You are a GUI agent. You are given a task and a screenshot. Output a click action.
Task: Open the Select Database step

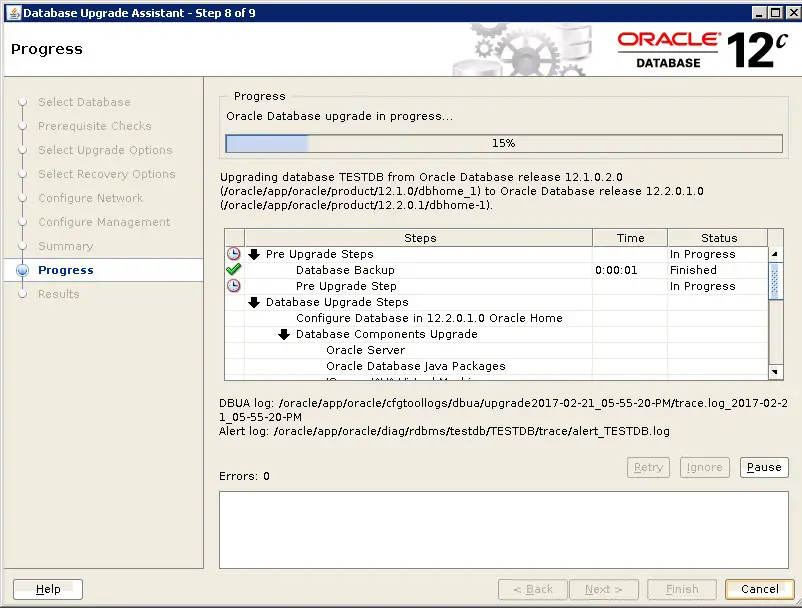point(84,102)
